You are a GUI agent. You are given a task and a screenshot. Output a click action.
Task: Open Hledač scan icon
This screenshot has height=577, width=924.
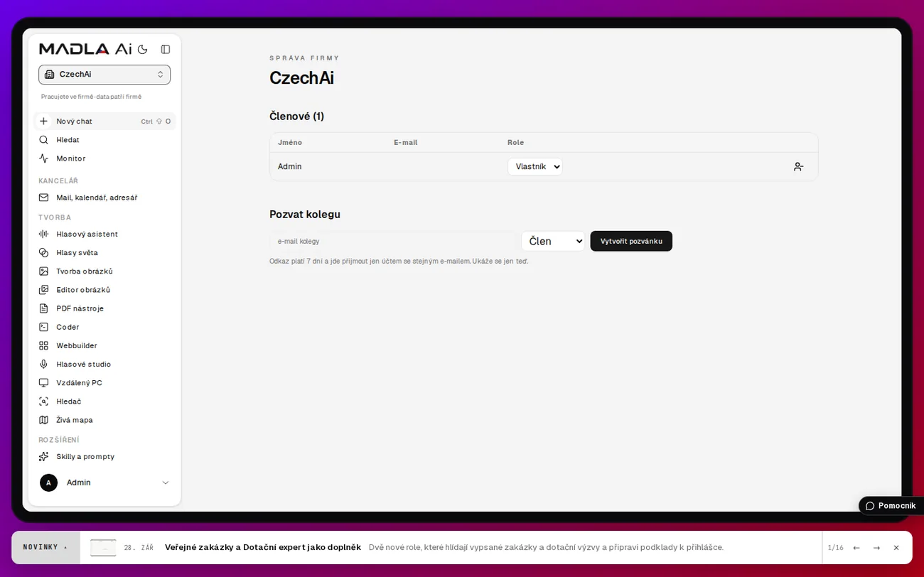[x=43, y=401]
